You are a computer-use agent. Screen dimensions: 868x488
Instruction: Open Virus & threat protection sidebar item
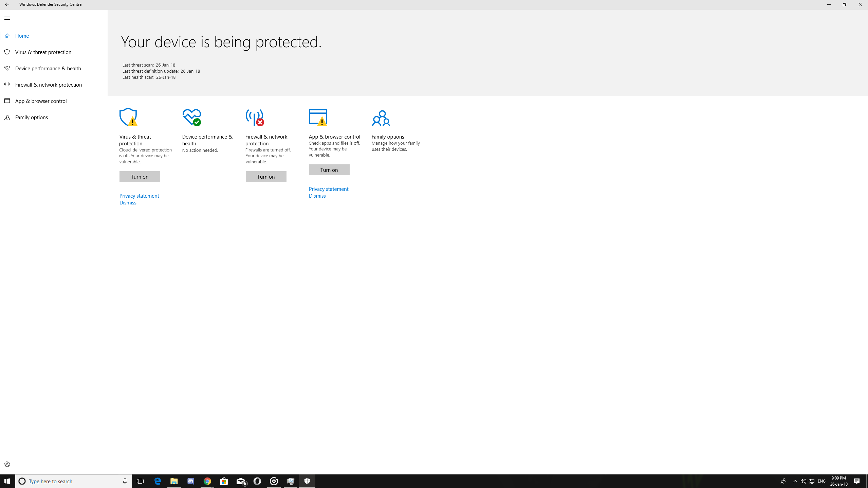(43, 52)
